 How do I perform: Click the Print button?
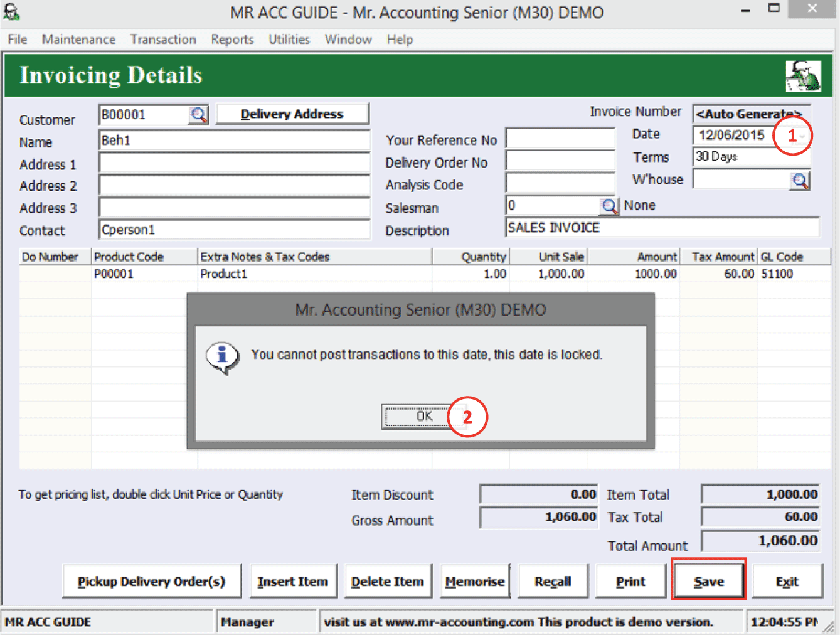(630, 582)
